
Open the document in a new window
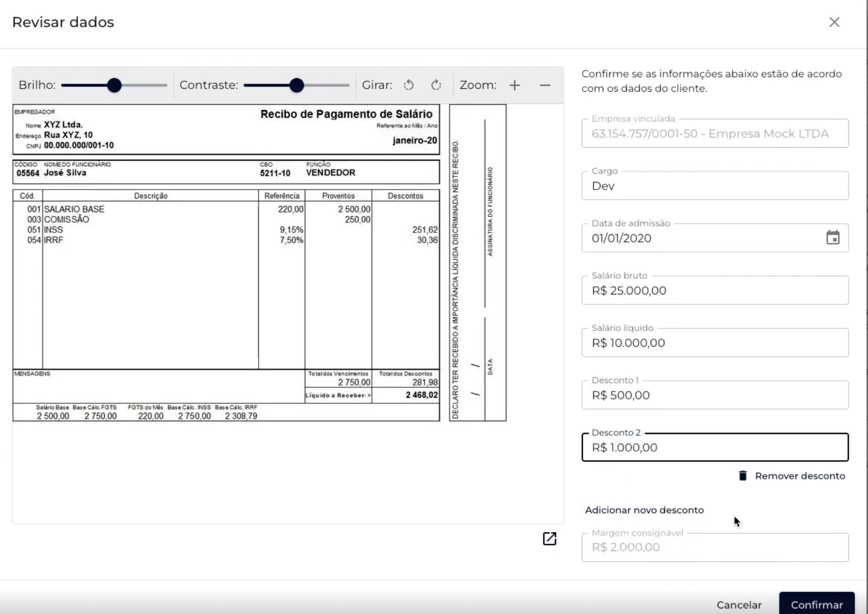click(x=549, y=538)
